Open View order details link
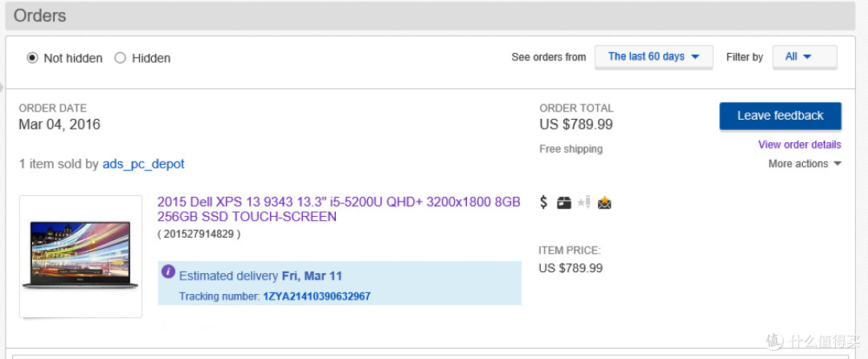 coord(800,145)
